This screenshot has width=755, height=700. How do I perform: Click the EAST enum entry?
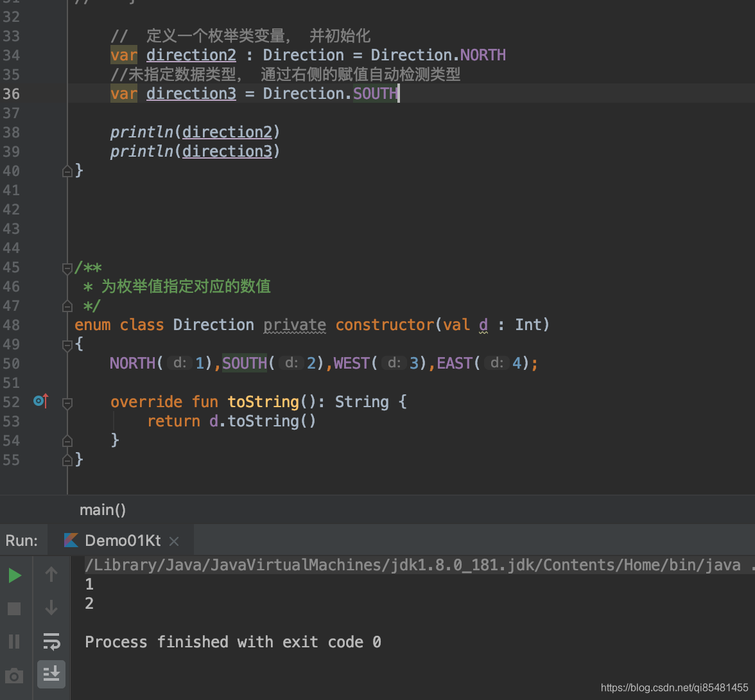tap(455, 363)
